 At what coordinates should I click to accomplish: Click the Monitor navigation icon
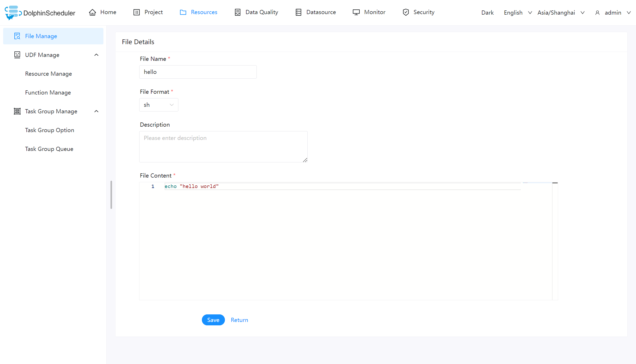point(356,12)
